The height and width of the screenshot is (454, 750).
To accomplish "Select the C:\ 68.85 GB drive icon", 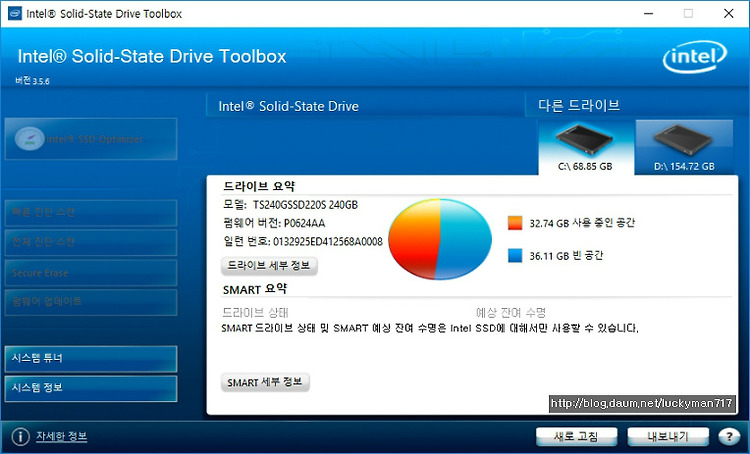I will pyautogui.click(x=585, y=147).
